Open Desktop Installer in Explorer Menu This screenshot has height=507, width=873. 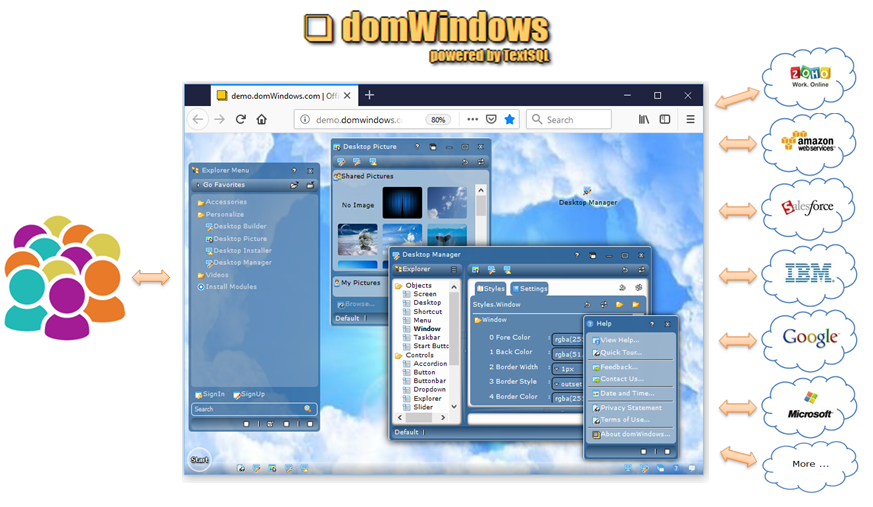pos(238,251)
